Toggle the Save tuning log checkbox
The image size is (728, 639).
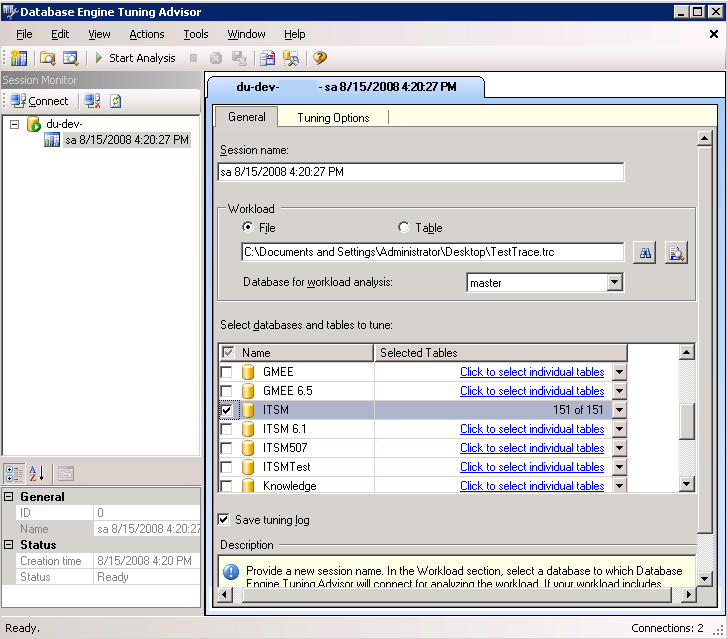pos(224,520)
